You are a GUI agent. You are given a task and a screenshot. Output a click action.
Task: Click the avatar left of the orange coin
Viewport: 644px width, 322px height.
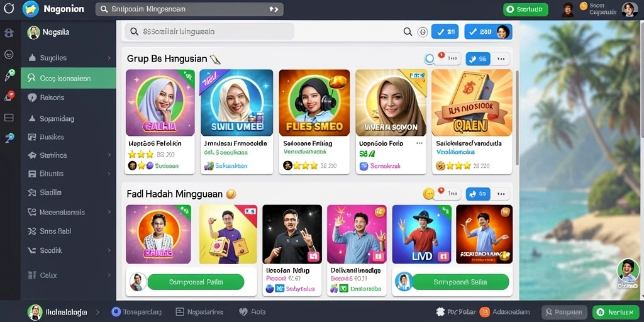coord(568,9)
